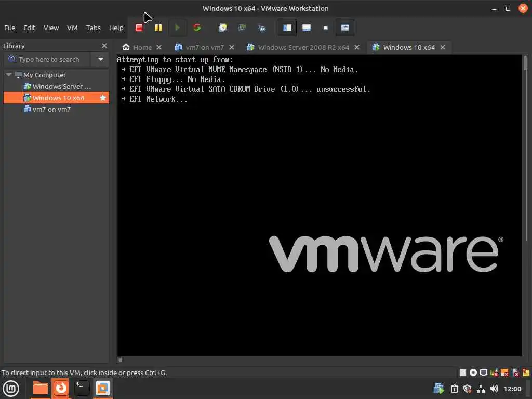This screenshot has height=399, width=532.
Task: Click the orange USB controller status icon
Action: (504, 373)
